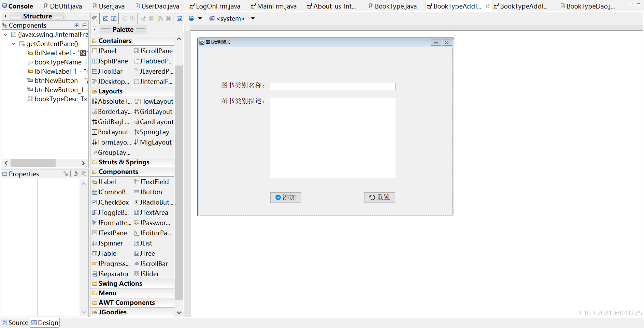
Task: Click the Copy toolbar icon
Action: pos(152,18)
